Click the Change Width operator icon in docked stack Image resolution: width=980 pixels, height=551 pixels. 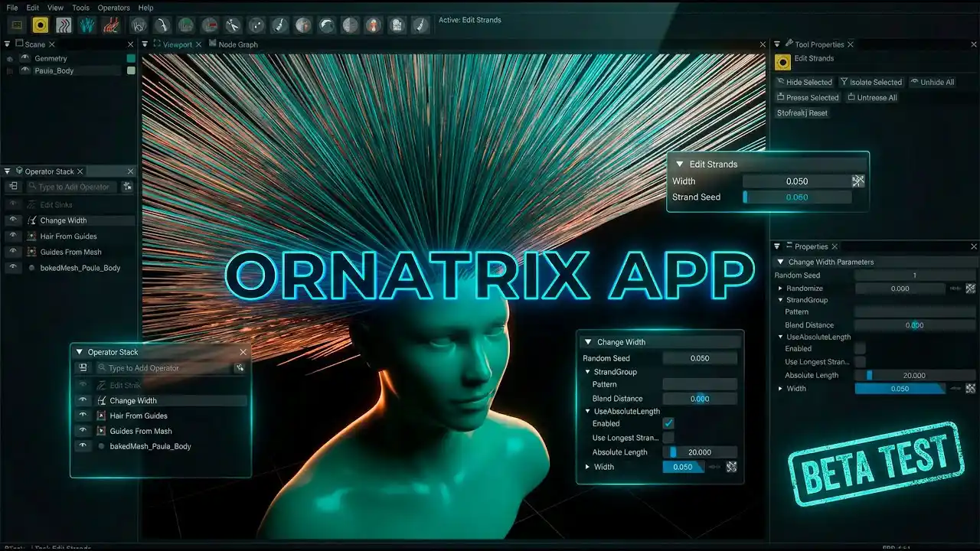pyautogui.click(x=32, y=220)
